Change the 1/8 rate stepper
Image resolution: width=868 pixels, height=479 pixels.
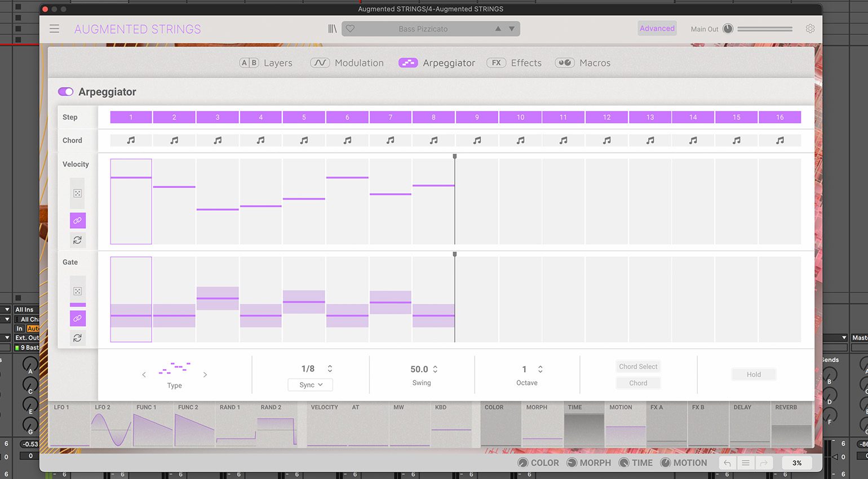coord(330,369)
